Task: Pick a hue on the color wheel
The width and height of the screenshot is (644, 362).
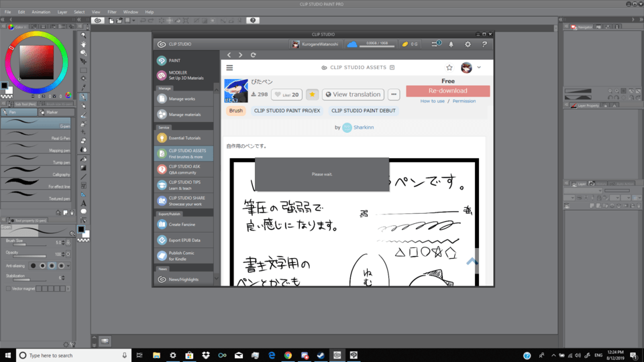Action: click(36, 62)
